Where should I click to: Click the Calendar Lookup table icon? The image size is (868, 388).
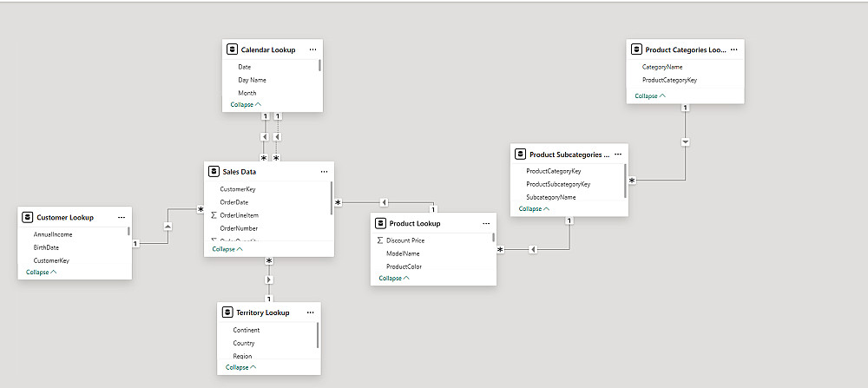tap(233, 50)
